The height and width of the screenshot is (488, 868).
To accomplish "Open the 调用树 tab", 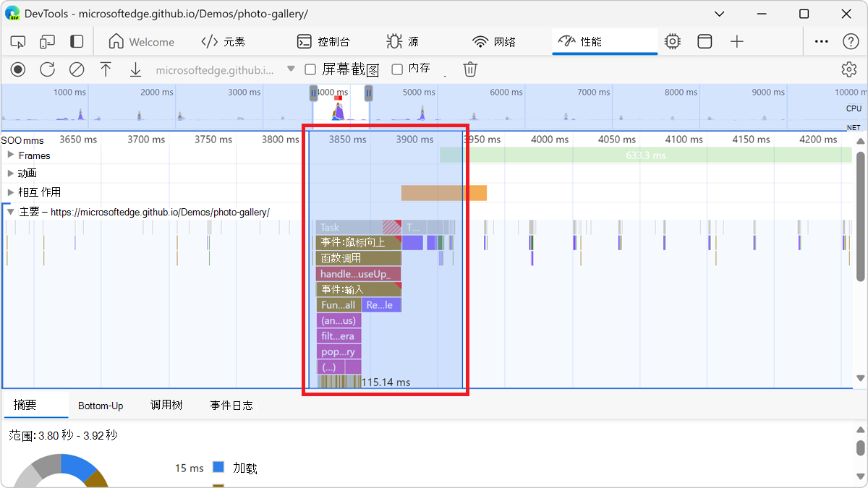I will [166, 406].
